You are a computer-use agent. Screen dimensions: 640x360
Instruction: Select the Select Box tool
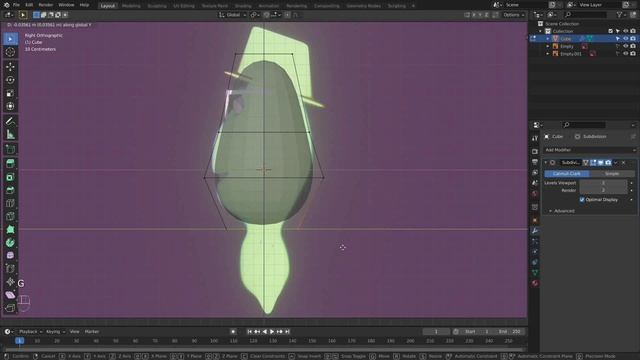pyautogui.click(x=10, y=39)
